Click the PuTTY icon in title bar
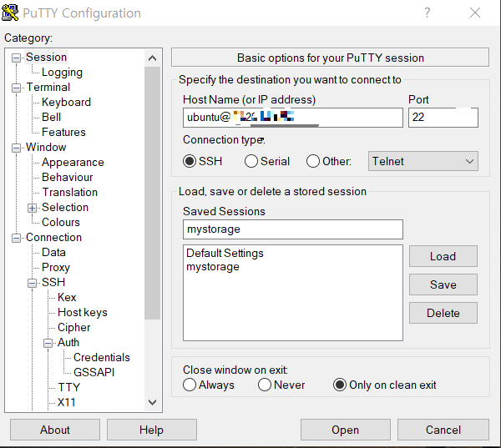The image size is (501, 448). (x=9, y=13)
